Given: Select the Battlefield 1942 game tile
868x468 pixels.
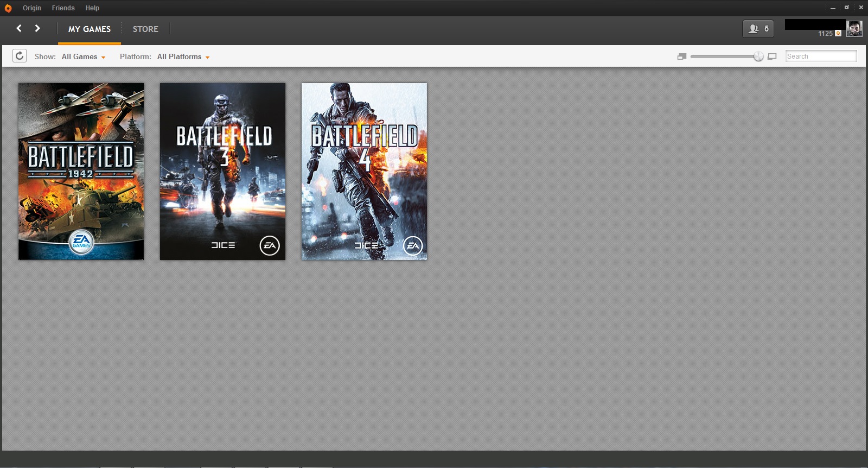Looking at the screenshot, I should (x=81, y=172).
